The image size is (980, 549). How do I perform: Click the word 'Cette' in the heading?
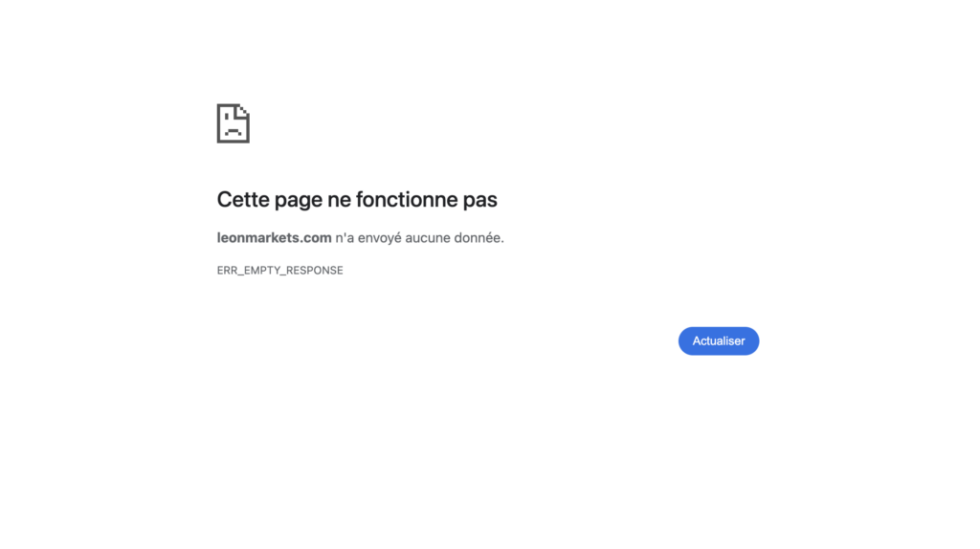pyautogui.click(x=243, y=200)
